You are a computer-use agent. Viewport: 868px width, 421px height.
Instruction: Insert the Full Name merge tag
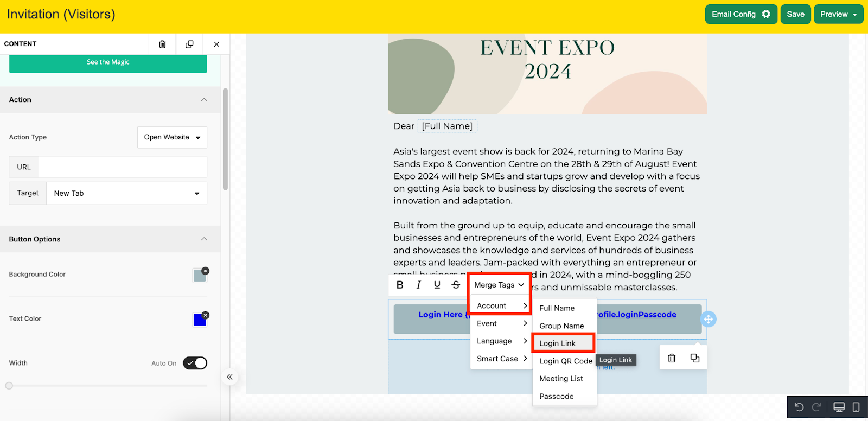pos(564,308)
